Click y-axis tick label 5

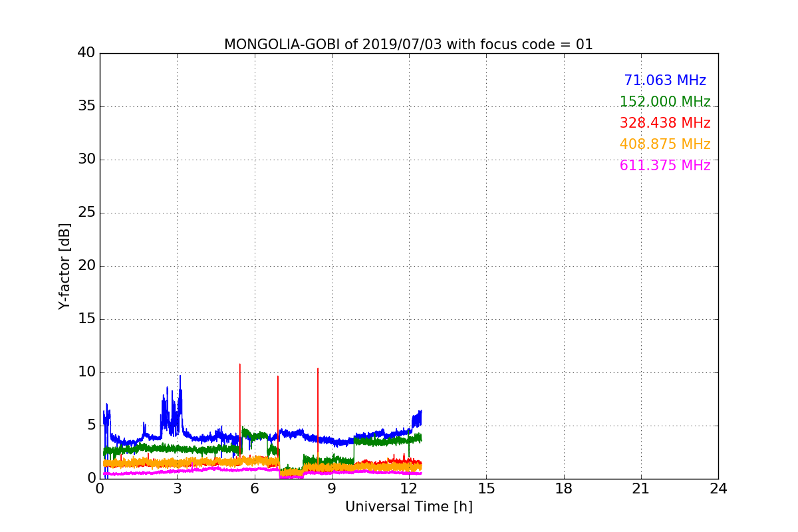point(90,425)
